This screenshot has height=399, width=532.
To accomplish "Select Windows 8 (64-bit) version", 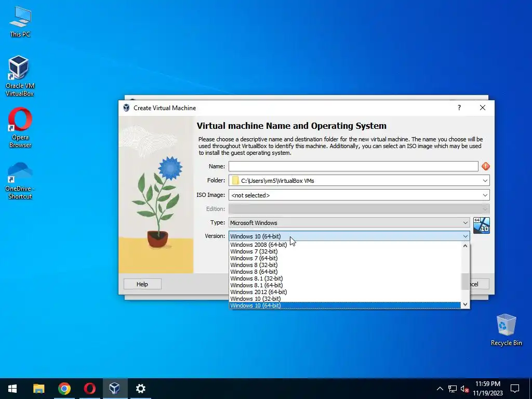I will coord(345,272).
